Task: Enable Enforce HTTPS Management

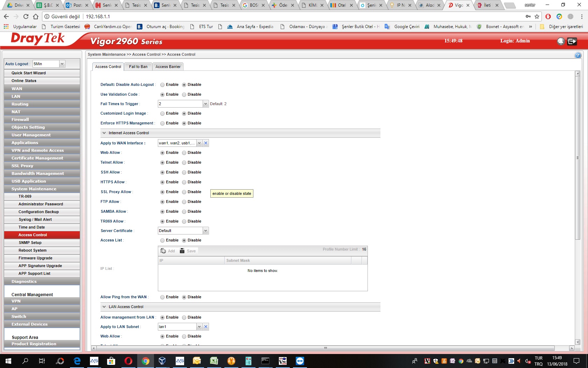Action: click(x=162, y=123)
